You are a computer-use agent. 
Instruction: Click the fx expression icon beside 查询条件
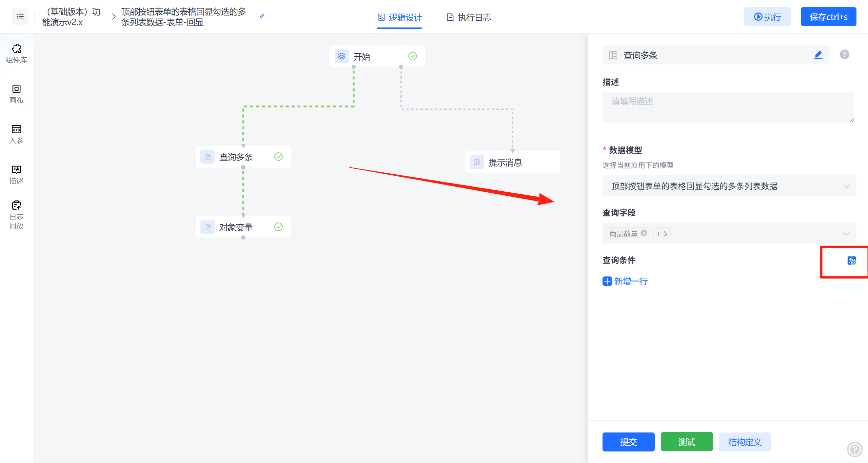[x=851, y=261]
